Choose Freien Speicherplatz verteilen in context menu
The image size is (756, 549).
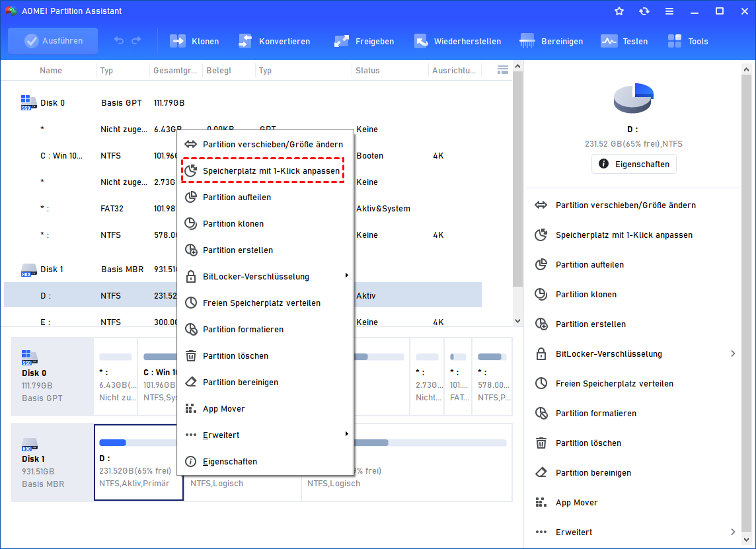pyautogui.click(x=265, y=303)
